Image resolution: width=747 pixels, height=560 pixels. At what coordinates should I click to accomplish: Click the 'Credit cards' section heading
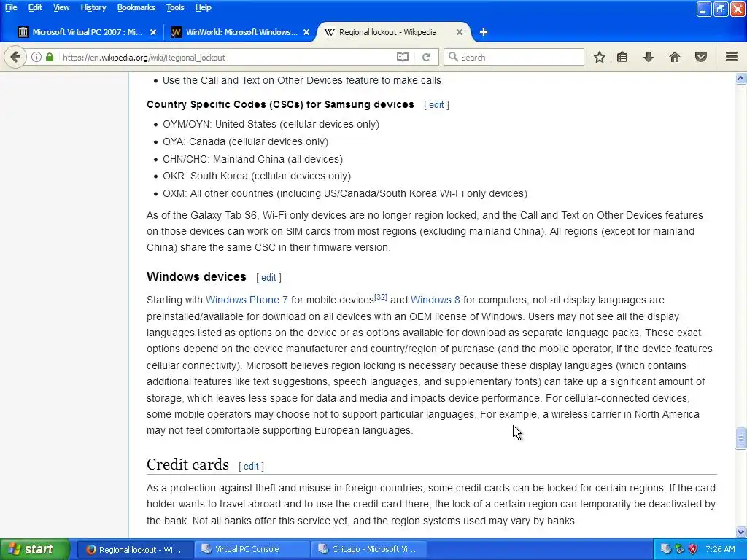click(187, 464)
